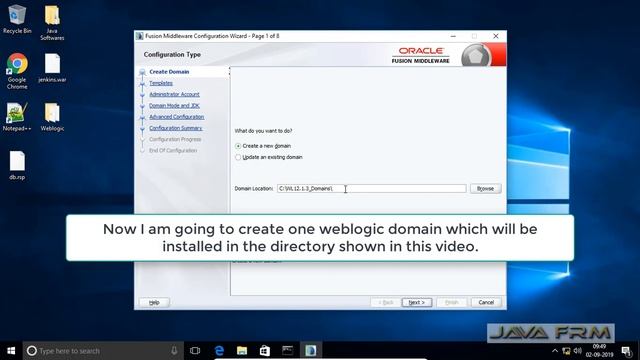Go to the Templates step

coord(161,83)
